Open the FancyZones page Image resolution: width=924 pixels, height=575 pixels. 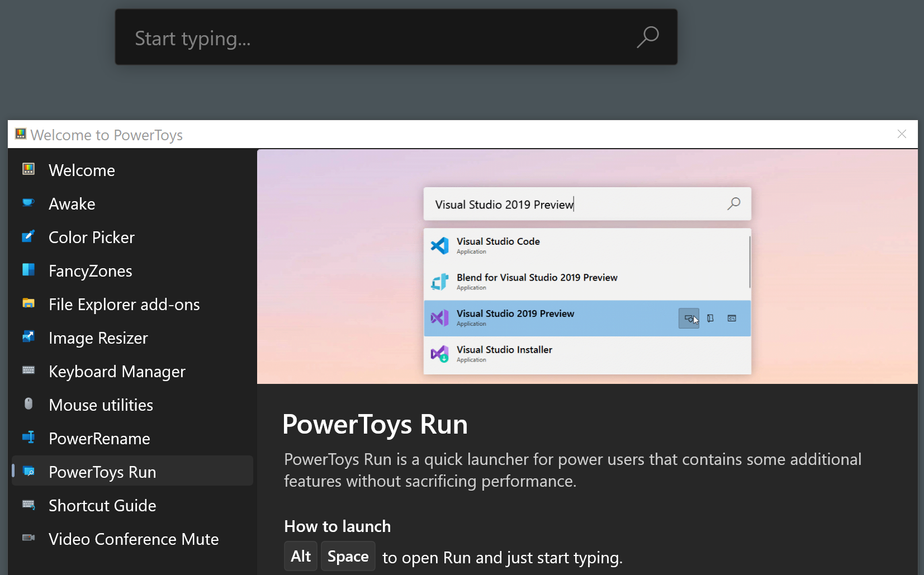[x=132, y=270]
